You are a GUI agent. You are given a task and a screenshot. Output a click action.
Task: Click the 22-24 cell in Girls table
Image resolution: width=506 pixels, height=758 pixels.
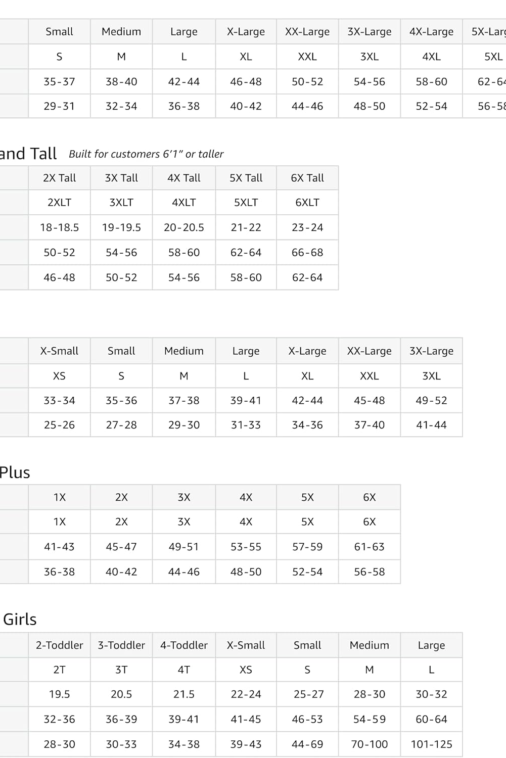point(246,695)
